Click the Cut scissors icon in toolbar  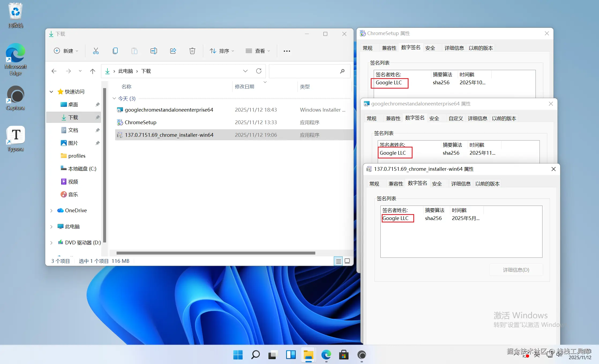[96, 51]
